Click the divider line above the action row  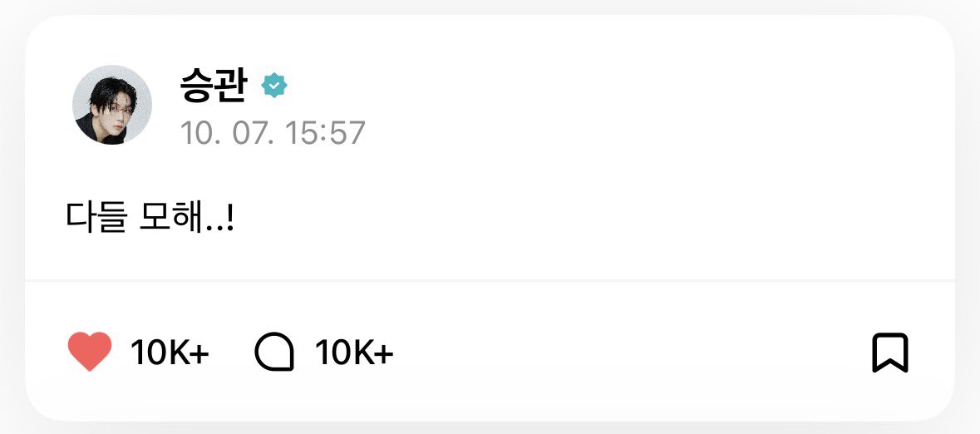490,281
